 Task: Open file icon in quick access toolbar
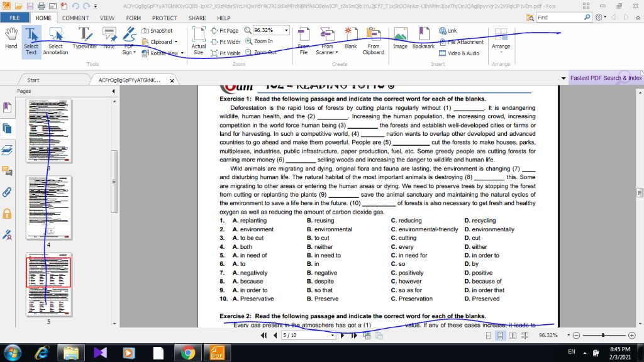[18, 6]
